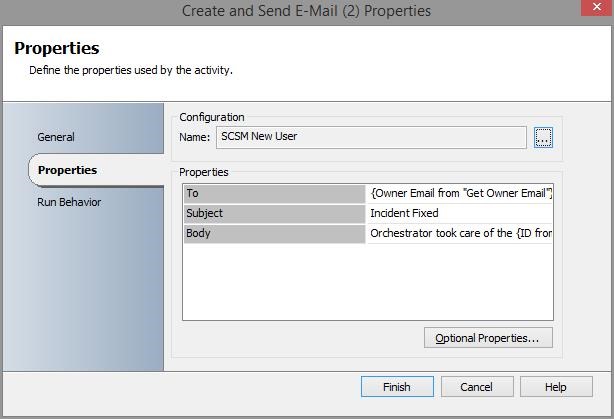Viewport: 614px width, 419px height.
Task: Click the Configuration group label
Action: click(x=212, y=117)
